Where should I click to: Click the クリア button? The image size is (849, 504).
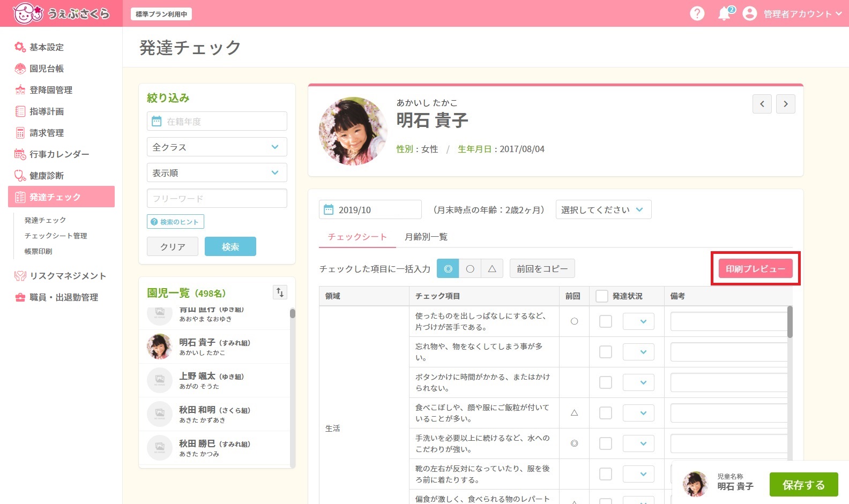coord(173,246)
